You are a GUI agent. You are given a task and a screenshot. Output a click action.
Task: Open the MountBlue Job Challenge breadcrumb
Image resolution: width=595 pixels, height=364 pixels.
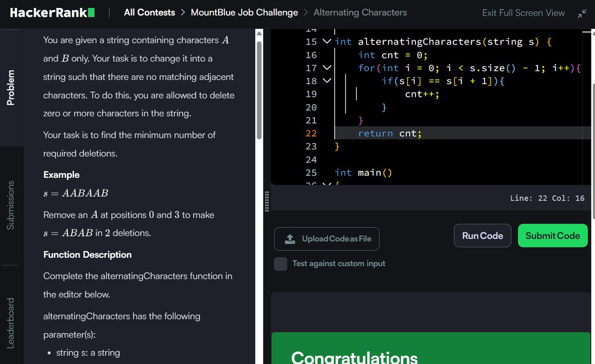coord(244,12)
